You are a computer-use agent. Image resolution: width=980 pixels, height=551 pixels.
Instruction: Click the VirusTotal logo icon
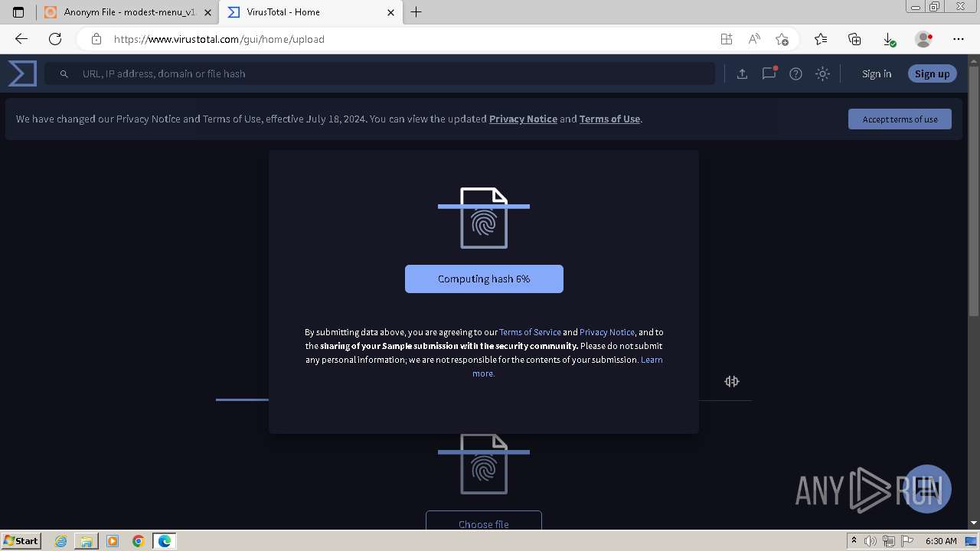[x=22, y=73]
